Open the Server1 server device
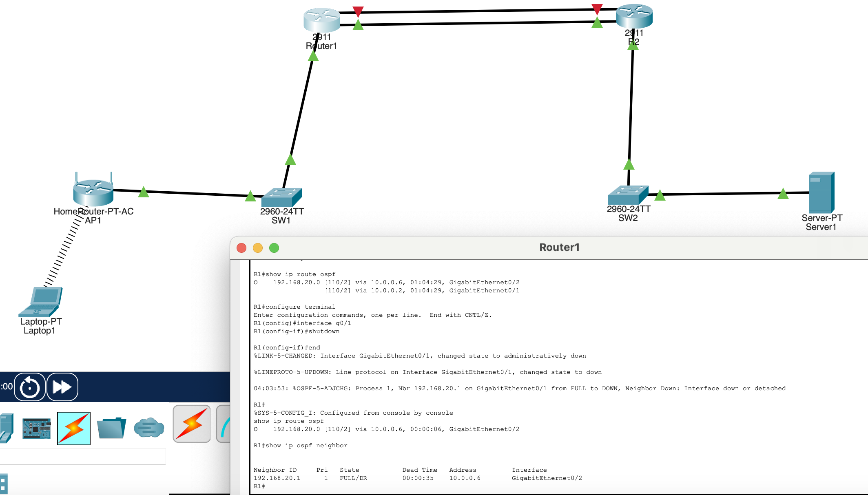This screenshot has height=495, width=868. [821, 192]
